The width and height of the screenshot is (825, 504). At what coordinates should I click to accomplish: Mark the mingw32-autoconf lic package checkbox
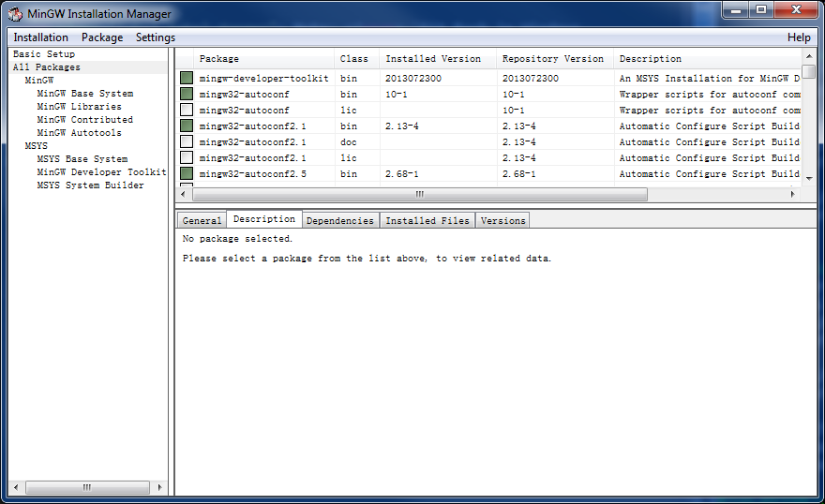(187, 110)
